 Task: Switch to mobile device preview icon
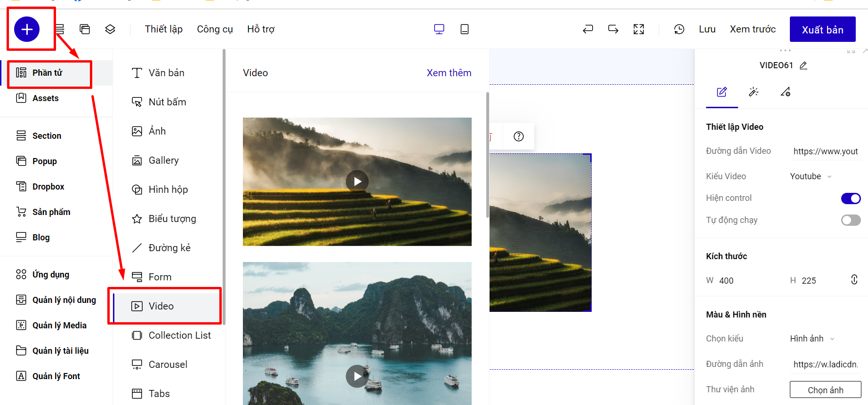pos(464,29)
